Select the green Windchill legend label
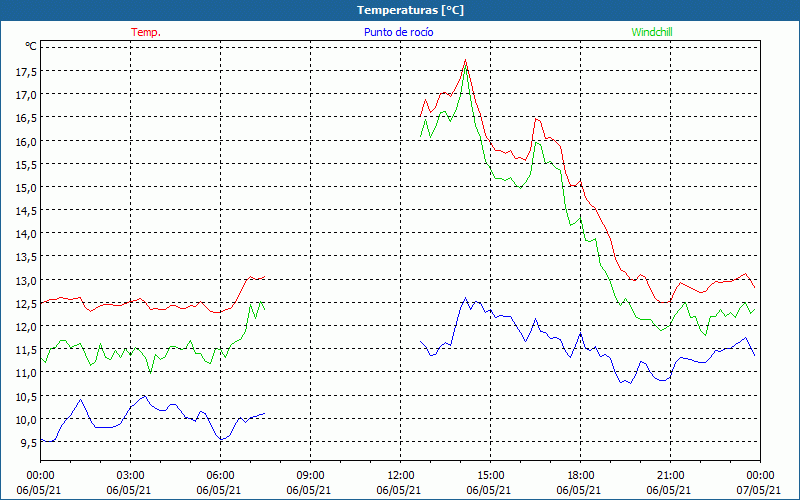 [x=652, y=32]
